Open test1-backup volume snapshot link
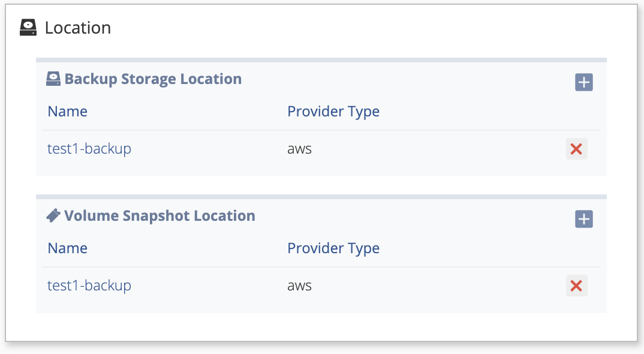 point(89,286)
